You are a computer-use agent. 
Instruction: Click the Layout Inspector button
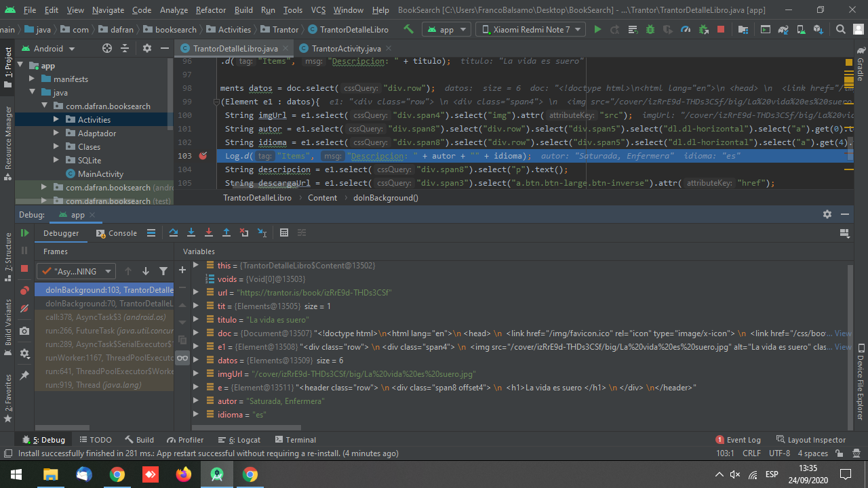pos(811,440)
